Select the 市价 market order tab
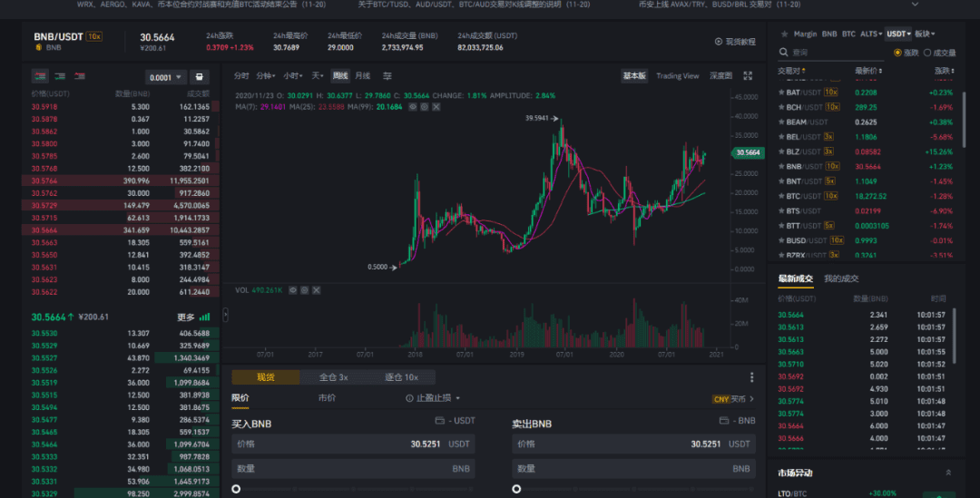Viewport: 980px width, 498px height. (327, 398)
